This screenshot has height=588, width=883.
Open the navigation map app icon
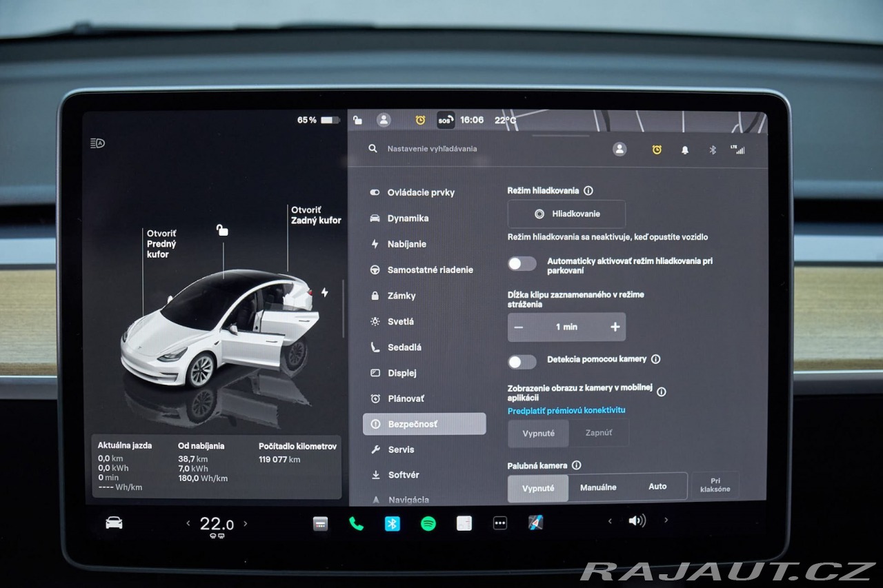point(536,523)
